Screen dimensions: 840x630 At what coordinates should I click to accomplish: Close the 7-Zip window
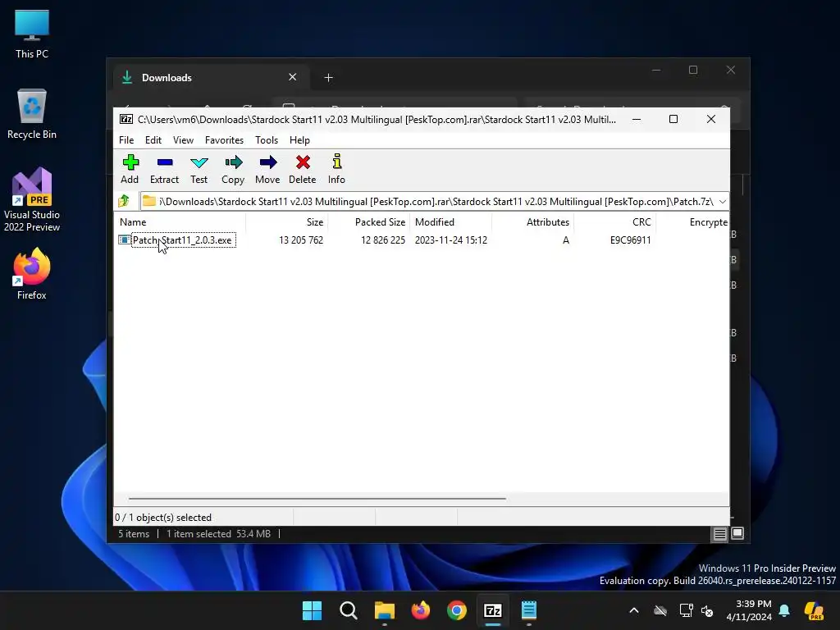pyautogui.click(x=711, y=119)
